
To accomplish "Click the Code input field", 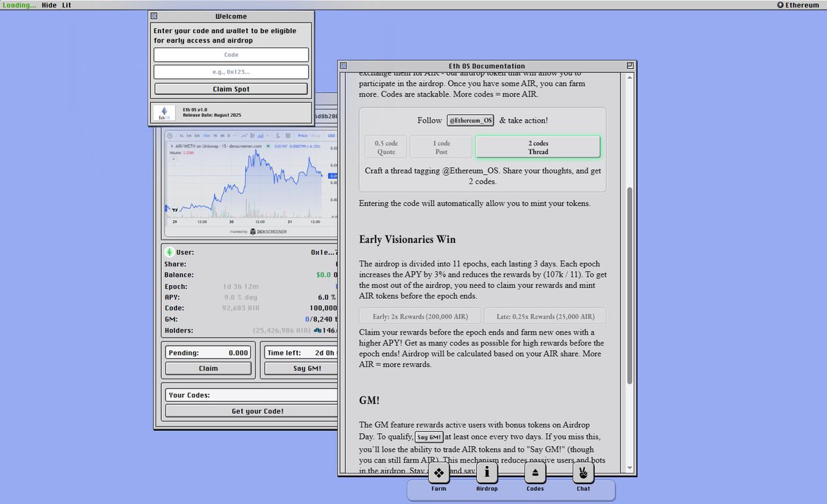I will 231,55.
